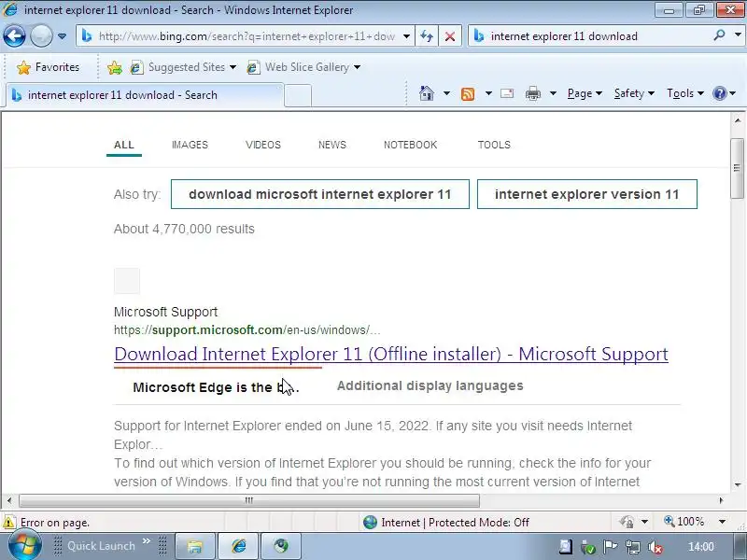Image resolution: width=747 pixels, height=560 pixels.
Task: Click the third taskbar application button
Action: click(281, 546)
